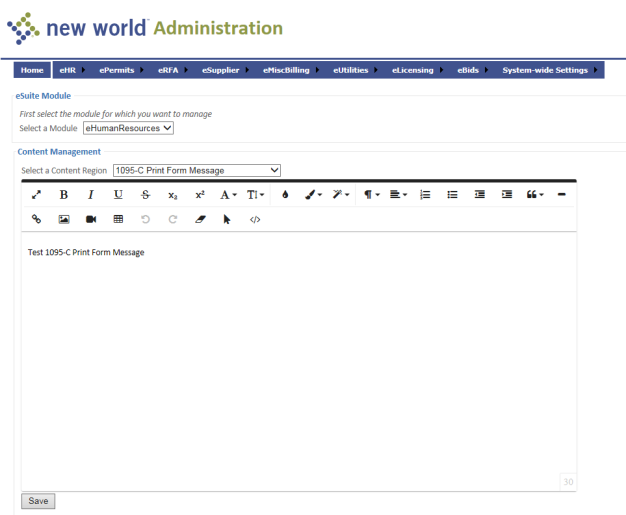Insert a table into the content
The height and width of the screenshot is (515, 626).
tap(118, 219)
